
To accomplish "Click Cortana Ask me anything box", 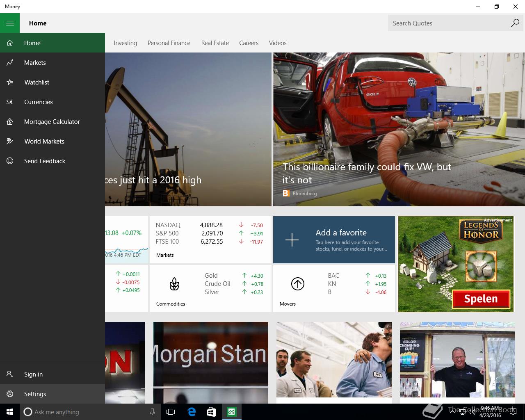I will tap(89, 412).
